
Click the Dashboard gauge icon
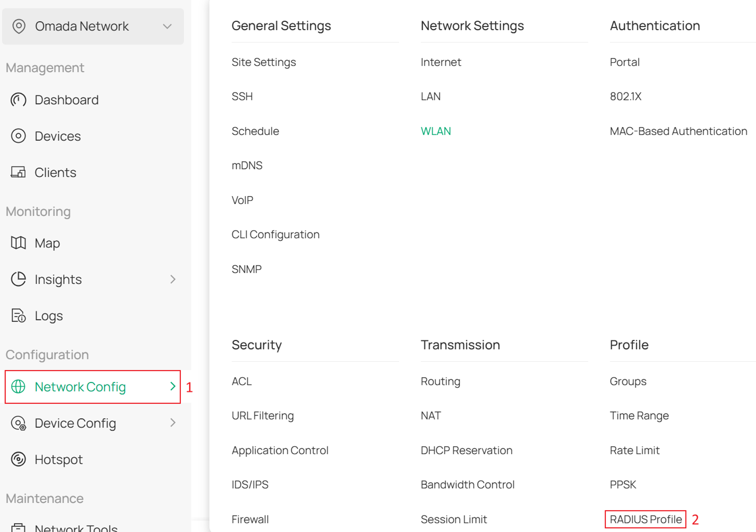point(18,100)
